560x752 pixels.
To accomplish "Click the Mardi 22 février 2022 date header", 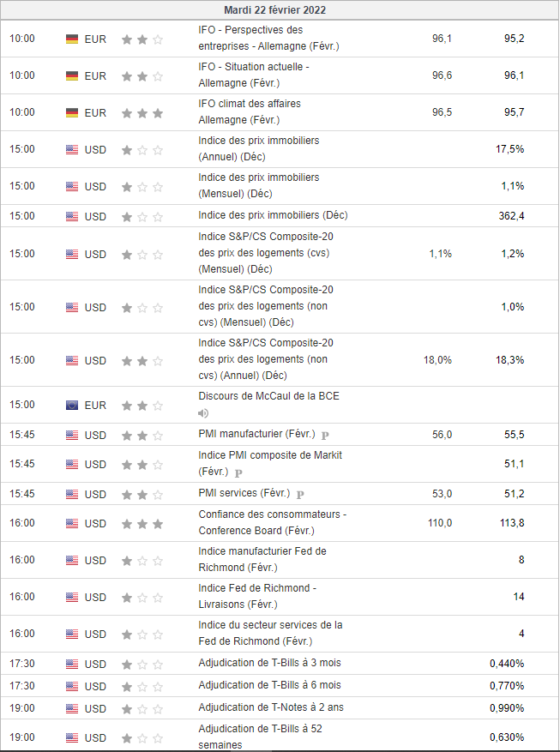I will [x=274, y=10].
